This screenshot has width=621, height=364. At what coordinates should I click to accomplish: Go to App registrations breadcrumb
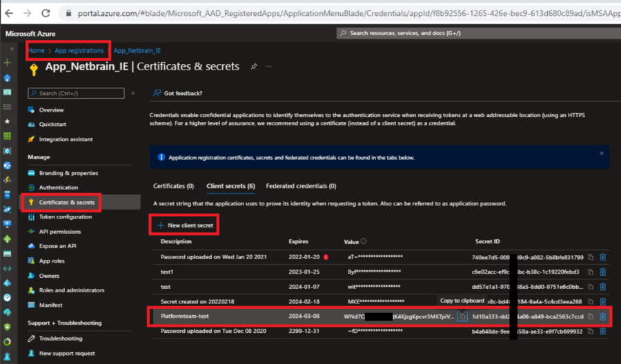click(79, 50)
